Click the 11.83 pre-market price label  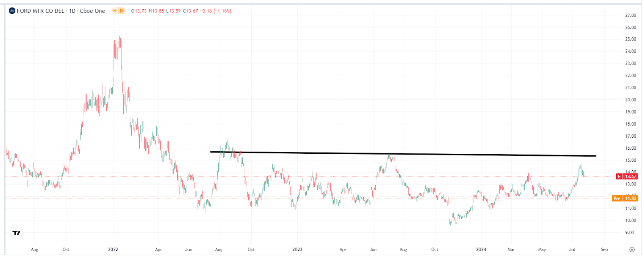click(631, 198)
